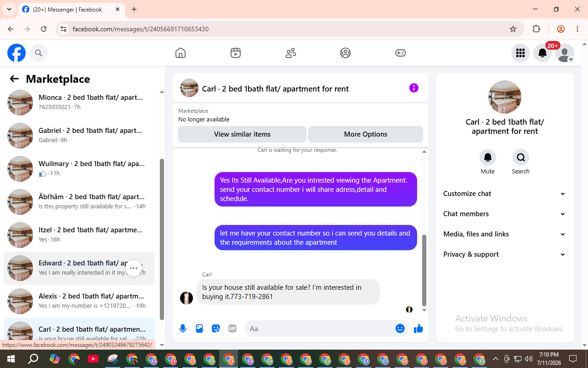The image size is (588, 368).
Task: Open Wuilmary's conversation in the list
Action: [79, 168]
